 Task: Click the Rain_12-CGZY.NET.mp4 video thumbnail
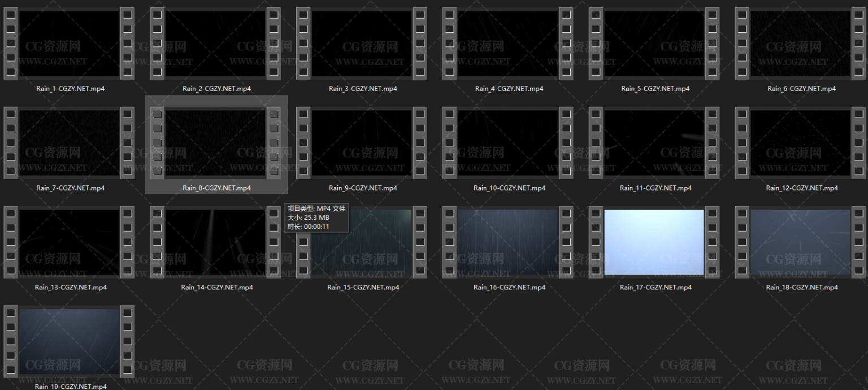click(800, 143)
